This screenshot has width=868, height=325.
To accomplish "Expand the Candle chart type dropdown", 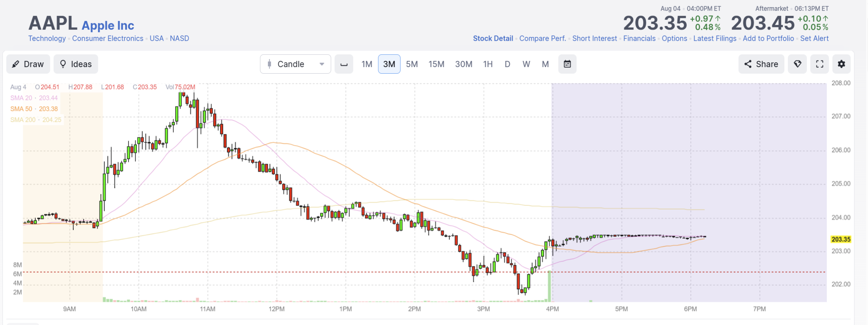I will (295, 64).
